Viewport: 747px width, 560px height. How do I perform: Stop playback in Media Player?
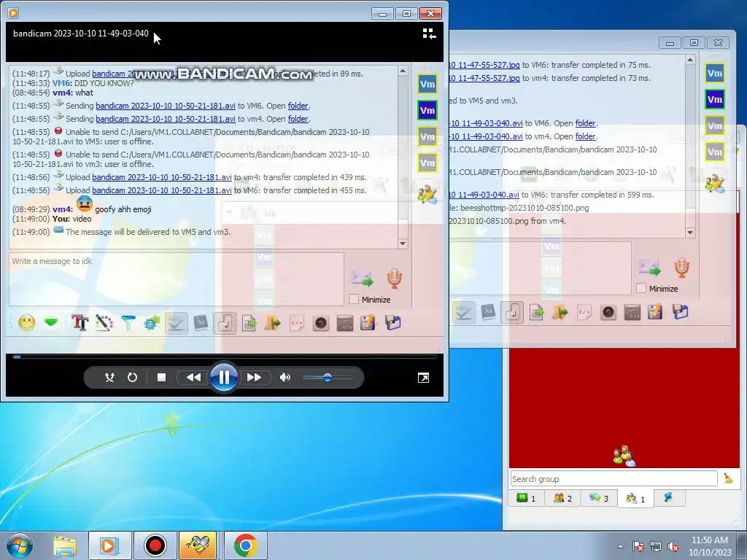pos(161,378)
